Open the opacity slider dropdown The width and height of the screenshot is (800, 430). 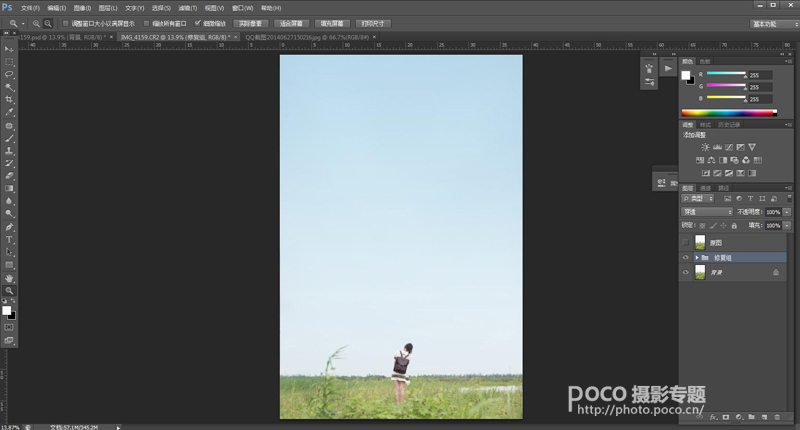pos(787,212)
